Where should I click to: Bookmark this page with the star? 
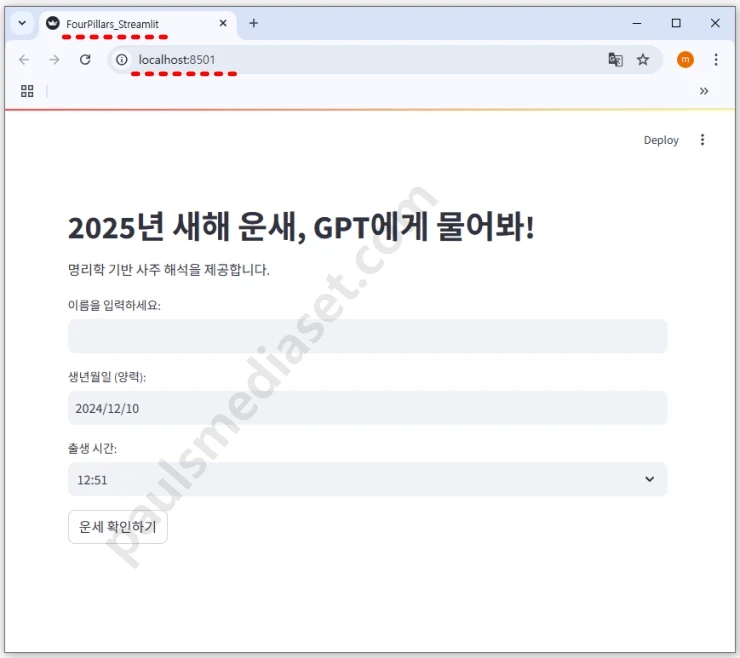tap(643, 59)
